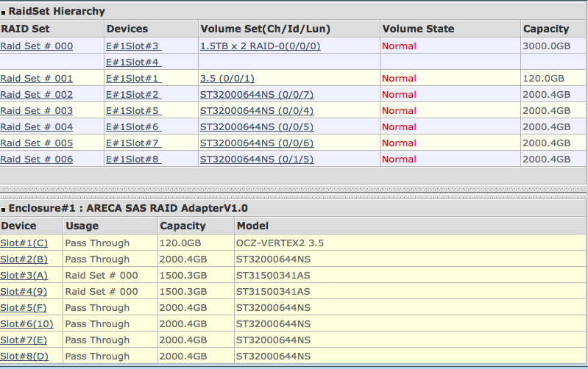588x369 pixels.
Task: Open volume ST32000644NS (0/0/5)
Action: point(257,126)
